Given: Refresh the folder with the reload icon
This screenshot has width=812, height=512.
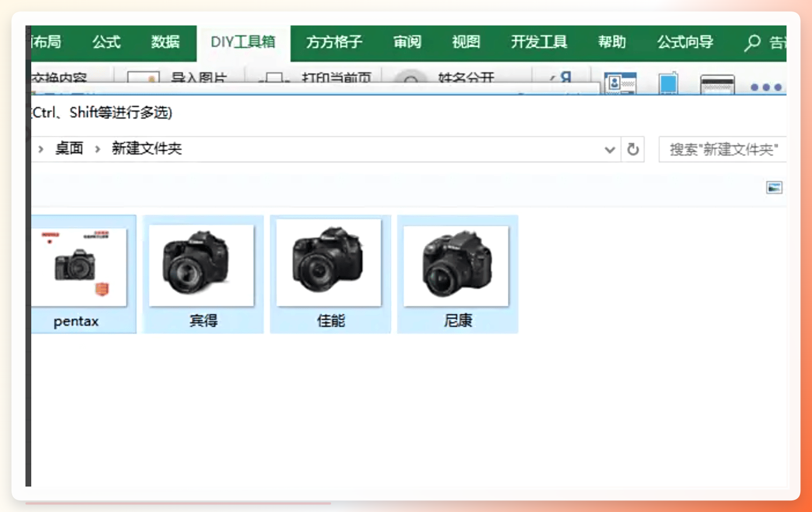Looking at the screenshot, I should (633, 149).
